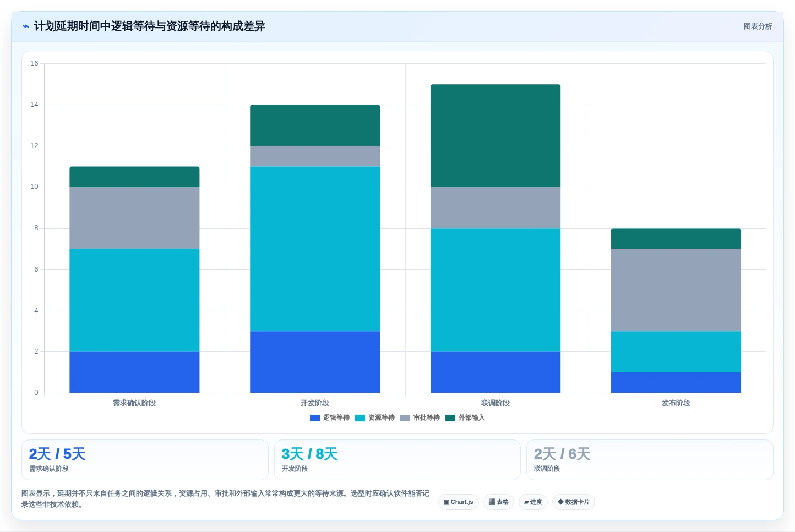Open the 2天 / 5天 需求确认阶段 card
The image size is (795, 532).
[x=145, y=460]
